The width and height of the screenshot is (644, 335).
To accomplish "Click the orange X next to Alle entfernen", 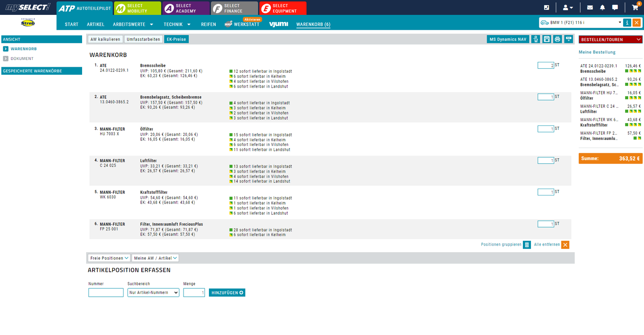I will (565, 245).
